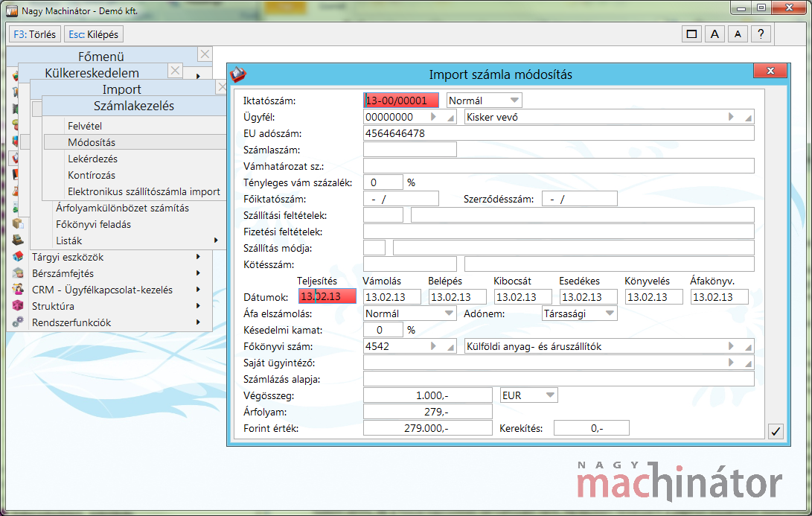Viewport: 812px width, 516px height.
Task: Select the Főkönyvi feladás menu item
Action: 93,224
